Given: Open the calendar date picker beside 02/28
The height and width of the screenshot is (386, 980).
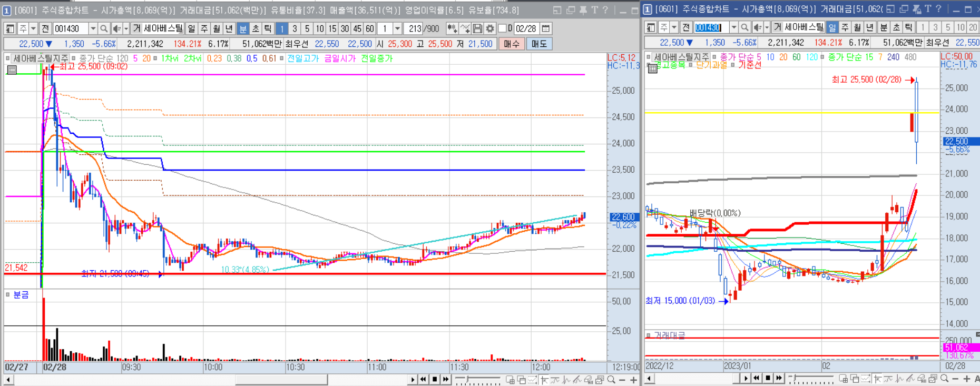Looking at the screenshot, I should coord(546,28).
